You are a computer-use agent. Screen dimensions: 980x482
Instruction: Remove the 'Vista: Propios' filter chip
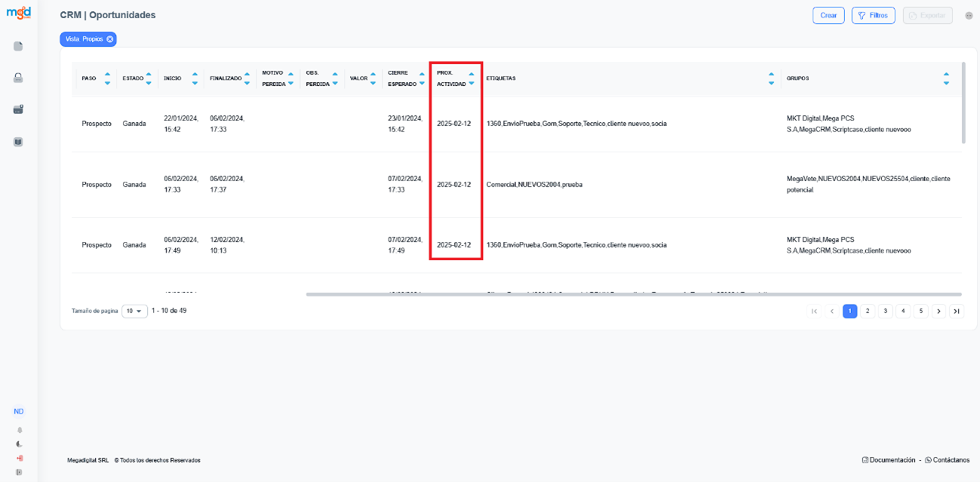[x=109, y=39]
